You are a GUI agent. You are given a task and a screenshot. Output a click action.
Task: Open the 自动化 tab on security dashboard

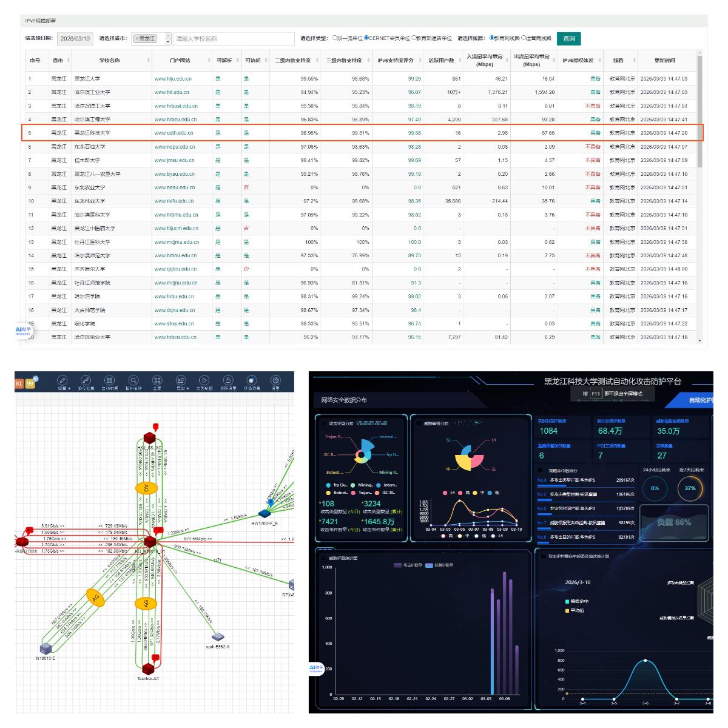[699, 400]
